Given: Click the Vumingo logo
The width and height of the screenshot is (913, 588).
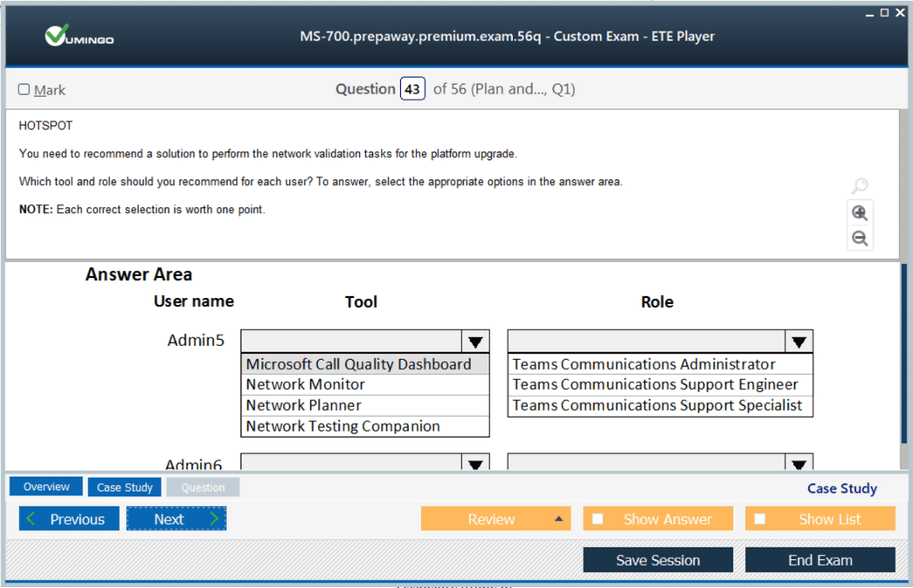Looking at the screenshot, I should coord(80,37).
